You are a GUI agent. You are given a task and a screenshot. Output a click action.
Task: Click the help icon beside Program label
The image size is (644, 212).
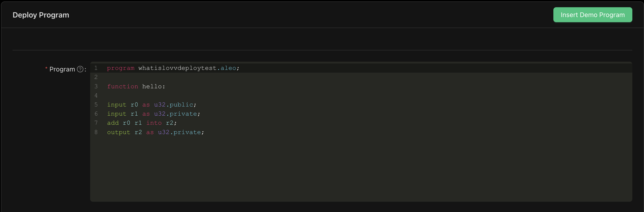point(80,69)
